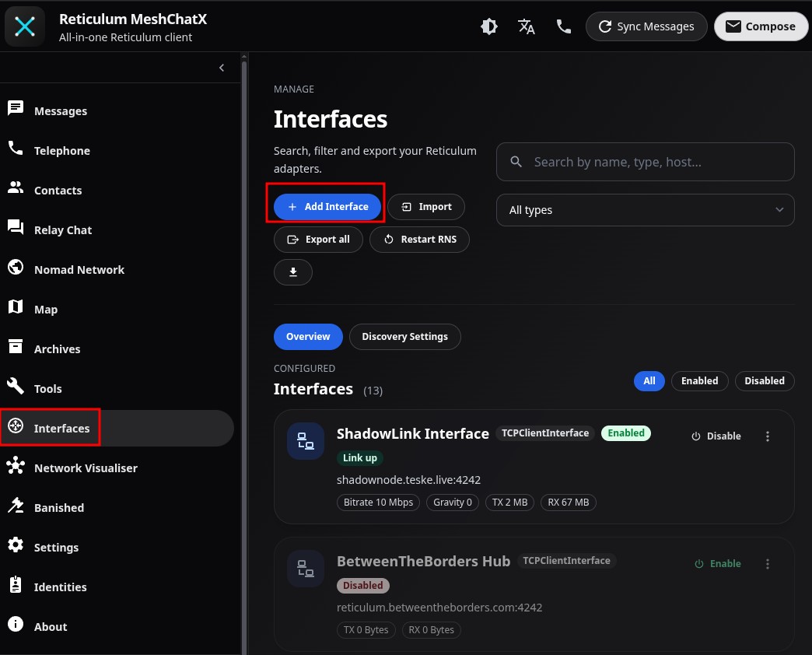The height and width of the screenshot is (655, 812).
Task: Open ShadowLink Interface three-dot menu
Action: click(x=768, y=436)
